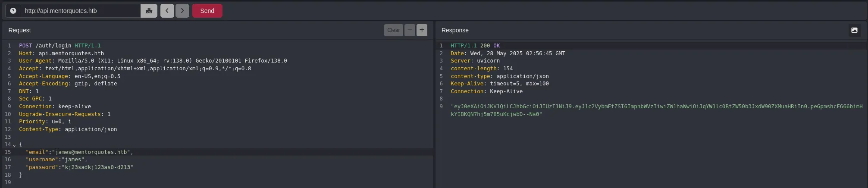Screen dimensions: 868x188
Task: Click the password value in request body
Action: (x=99, y=167)
